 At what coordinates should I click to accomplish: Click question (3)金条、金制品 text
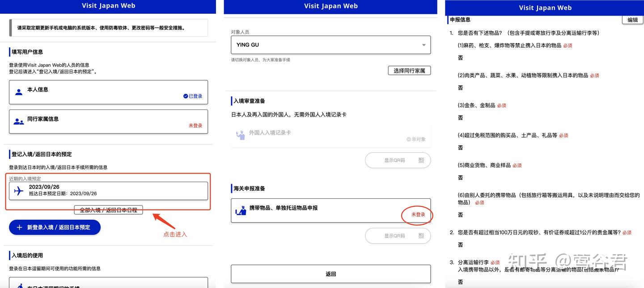tap(476, 105)
